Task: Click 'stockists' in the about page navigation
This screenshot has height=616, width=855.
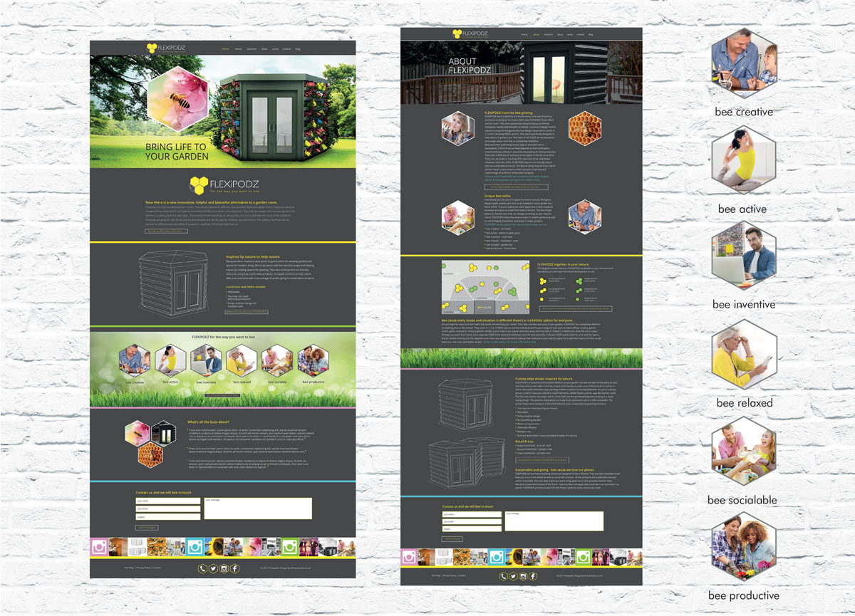Action: coord(549,35)
